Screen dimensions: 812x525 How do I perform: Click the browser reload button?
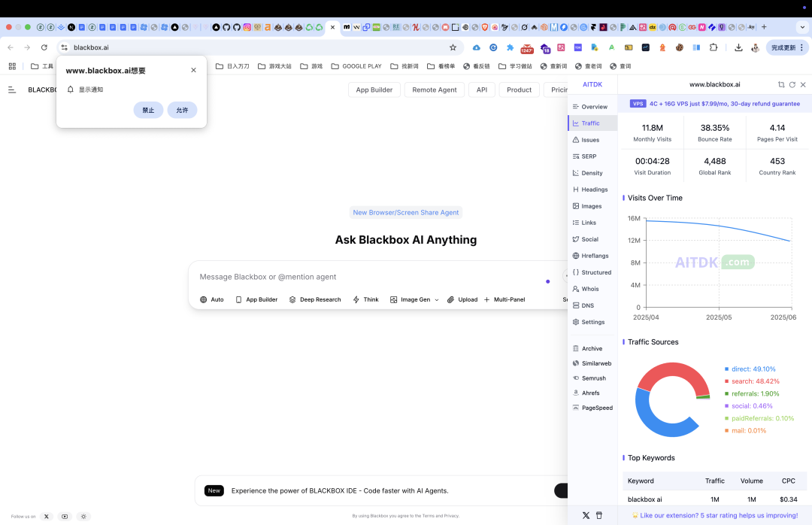(x=44, y=47)
